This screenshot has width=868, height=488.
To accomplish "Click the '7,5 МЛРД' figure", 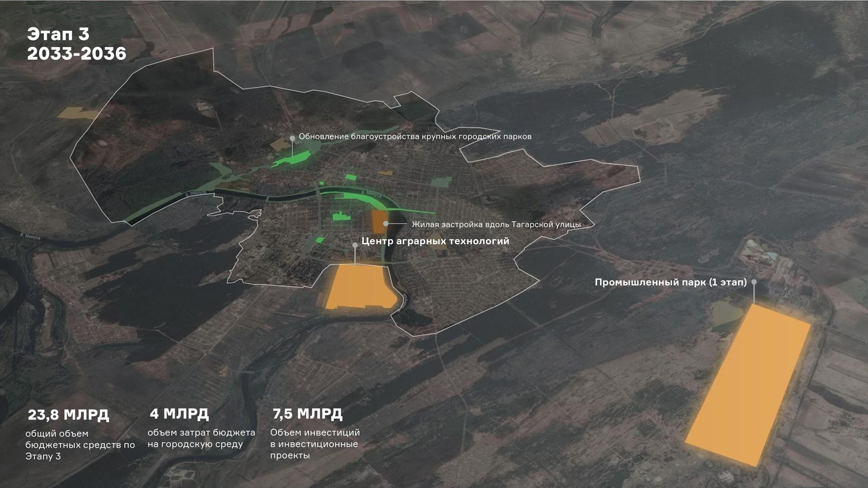I will click(x=307, y=414).
